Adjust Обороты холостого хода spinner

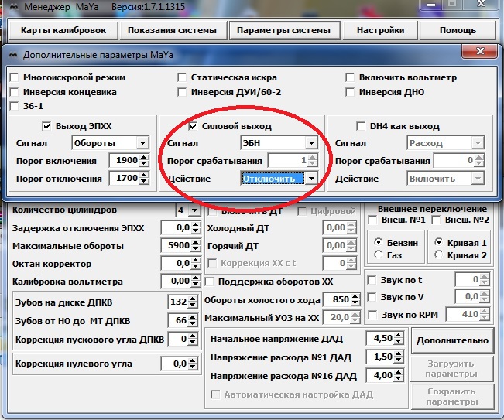click(x=355, y=300)
